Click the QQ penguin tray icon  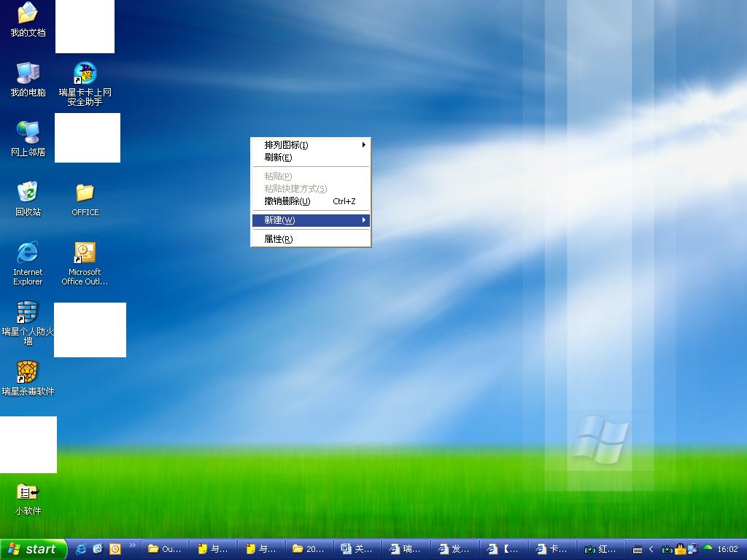[681, 549]
